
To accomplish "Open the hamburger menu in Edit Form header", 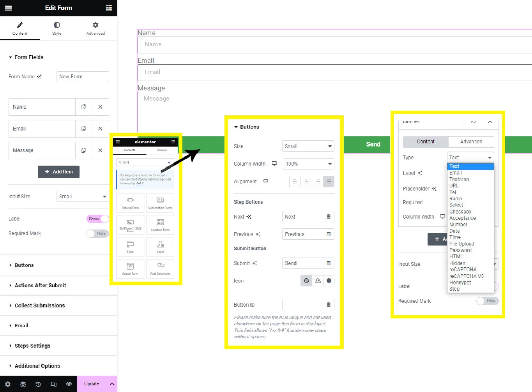I will pyautogui.click(x=8, y=8).
